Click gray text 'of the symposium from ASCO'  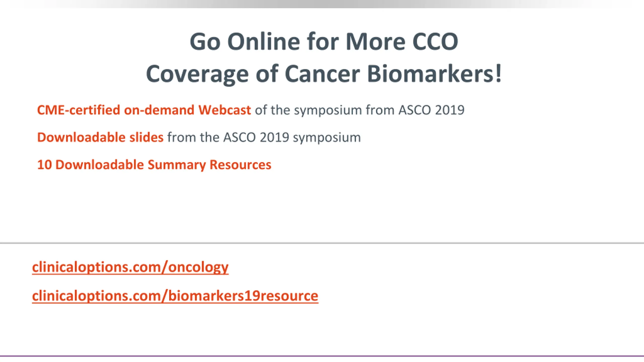[343, 110]
